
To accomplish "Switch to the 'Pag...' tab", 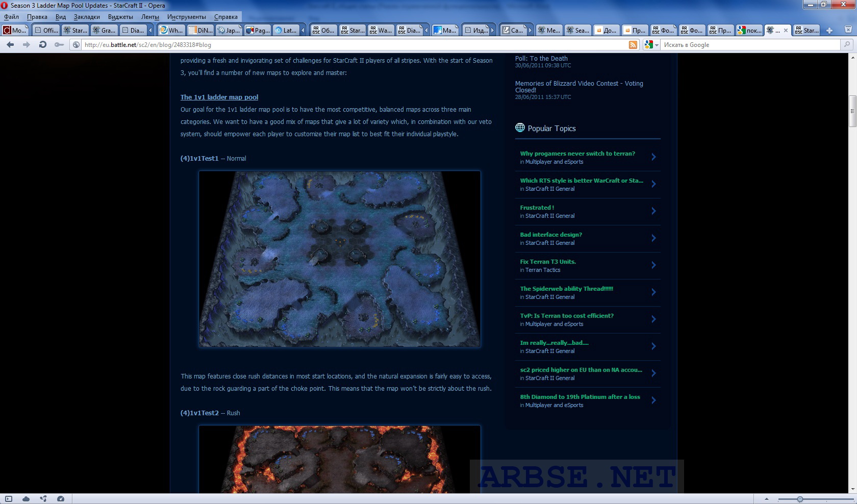I will [258, 31].
